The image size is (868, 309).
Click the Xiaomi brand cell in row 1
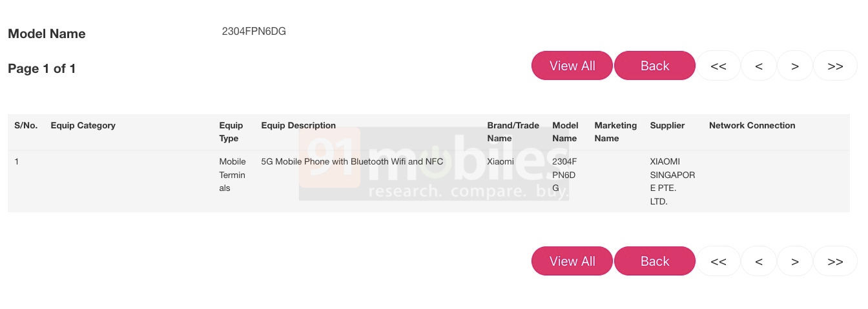click(501, 162)
